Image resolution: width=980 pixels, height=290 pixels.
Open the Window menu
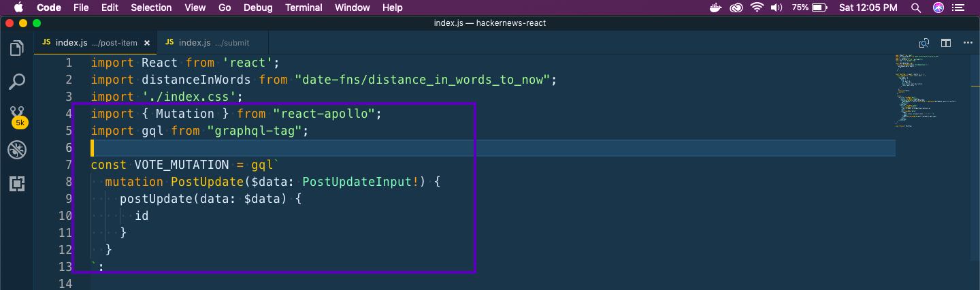point(353,7)
